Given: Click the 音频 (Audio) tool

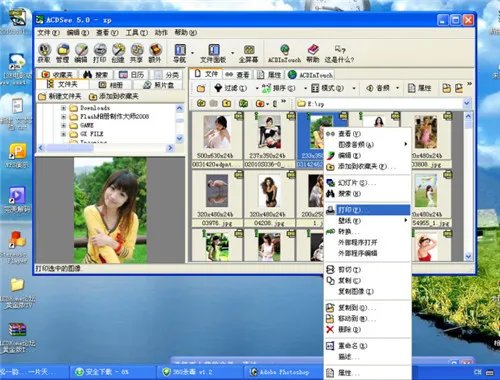Looking at the screenshot, I should click(x=378, y=88).
